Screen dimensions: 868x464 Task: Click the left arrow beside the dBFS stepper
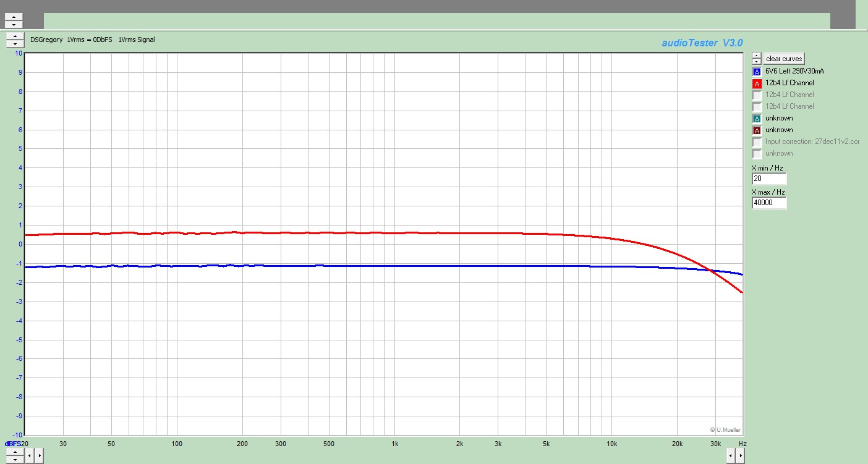pos(31,456)
